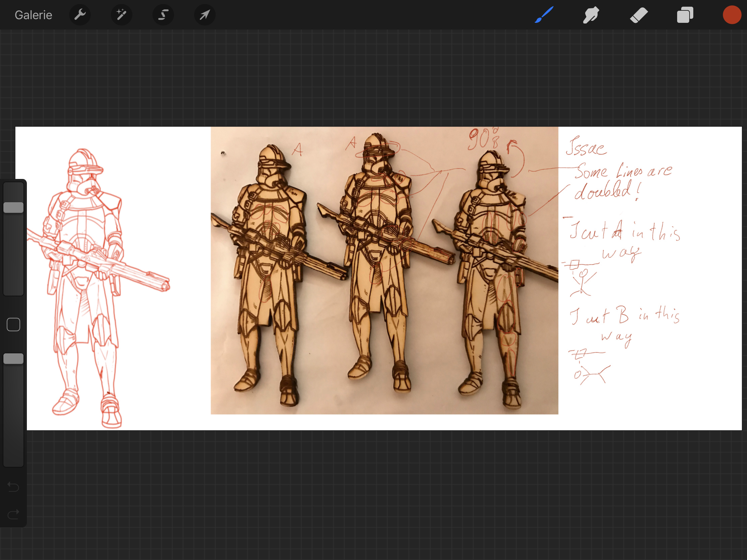Viewport: 747px width, 560px height.
Task: Tap the red clone trooper line sketch
Action: tap(98, 288)
